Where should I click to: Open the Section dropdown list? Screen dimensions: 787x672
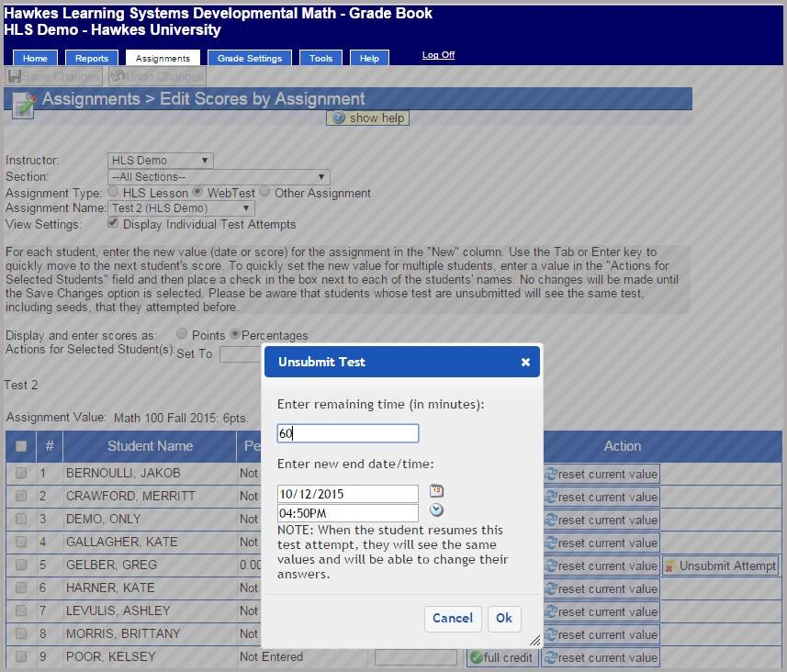tap(219, 177)
